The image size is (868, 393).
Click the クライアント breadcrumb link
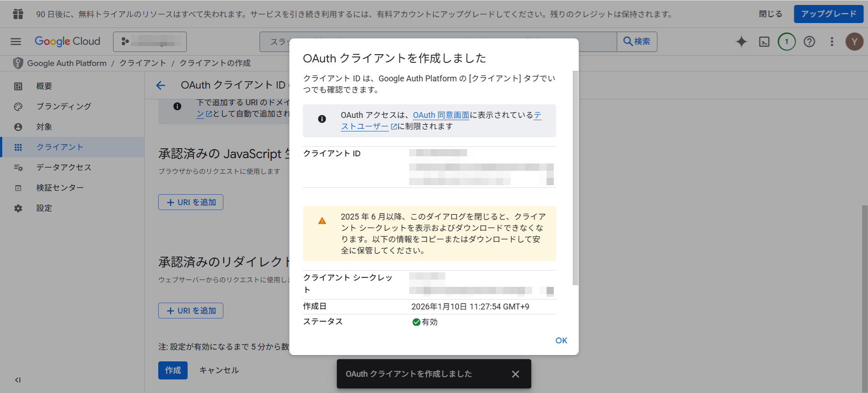click(143, 63)
